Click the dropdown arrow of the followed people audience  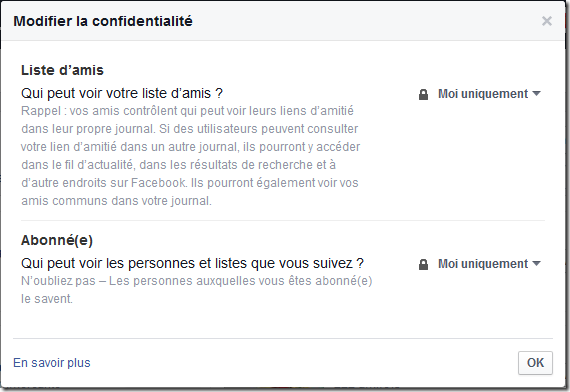click(536, 264)
